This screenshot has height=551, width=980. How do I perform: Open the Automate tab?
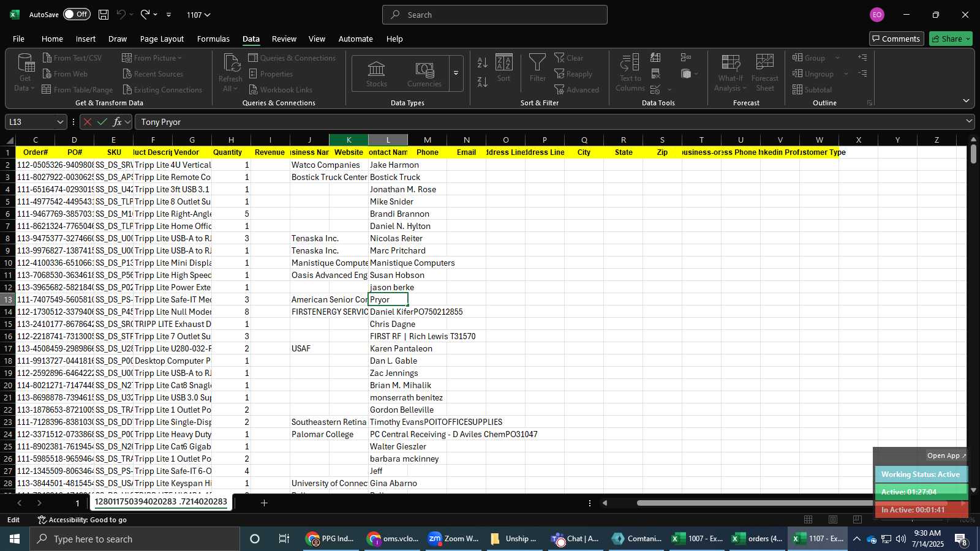pyautogui.click(x=356, y=39)
